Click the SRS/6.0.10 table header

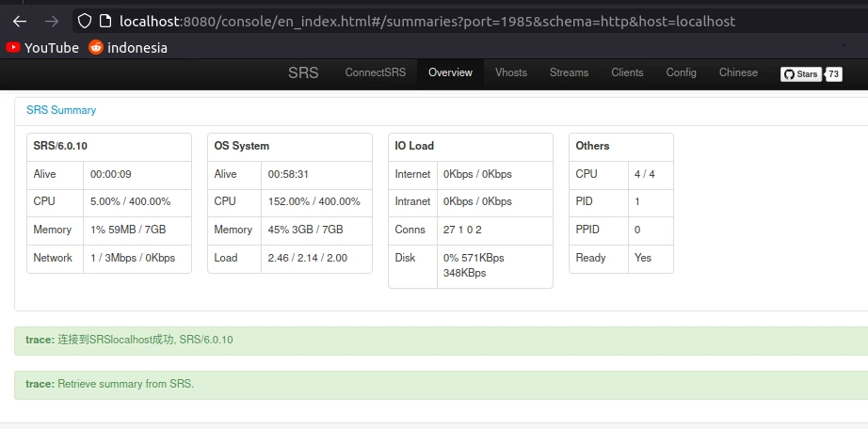pyautogui.click(x=109, y=147)
